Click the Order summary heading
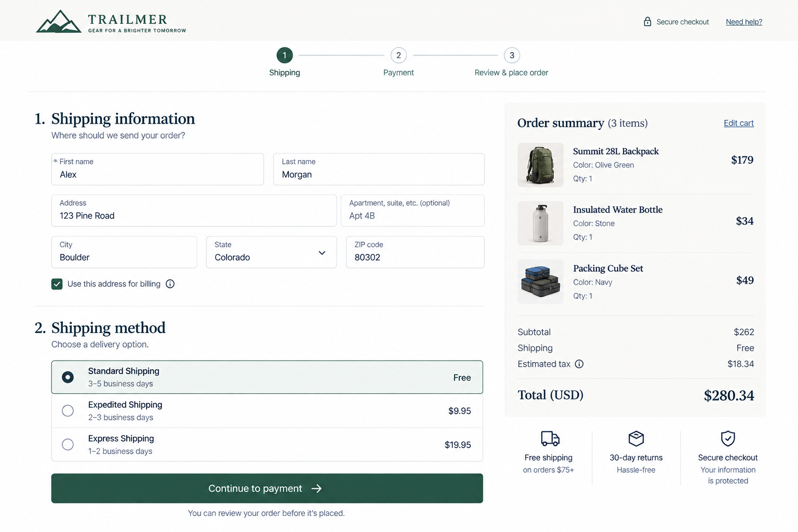The width and height of the screenshot is (798, 532). [x=561, y=123]
